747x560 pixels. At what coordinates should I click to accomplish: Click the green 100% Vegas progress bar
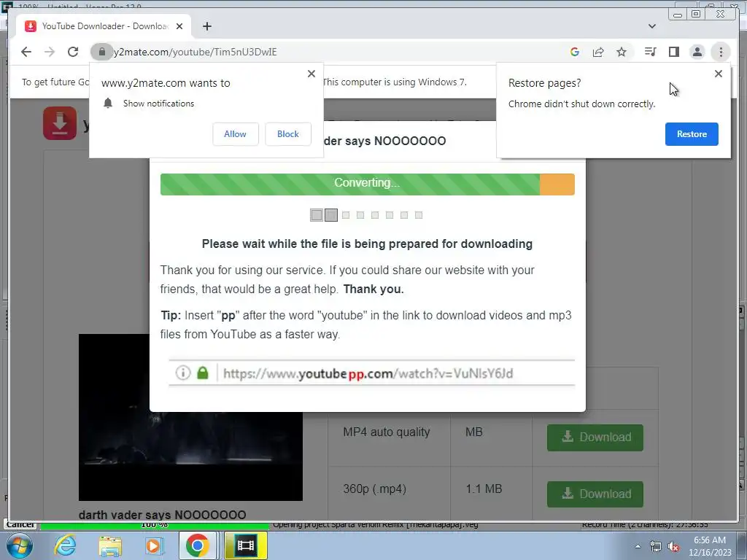click(155, 525)
